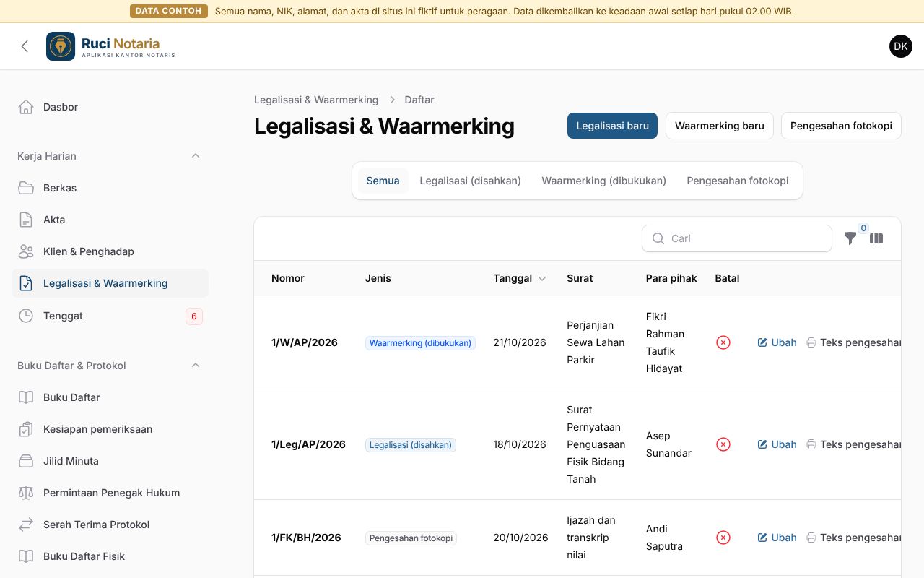Click Pengesahan fotokopi badge in third row

coord(411,538)
